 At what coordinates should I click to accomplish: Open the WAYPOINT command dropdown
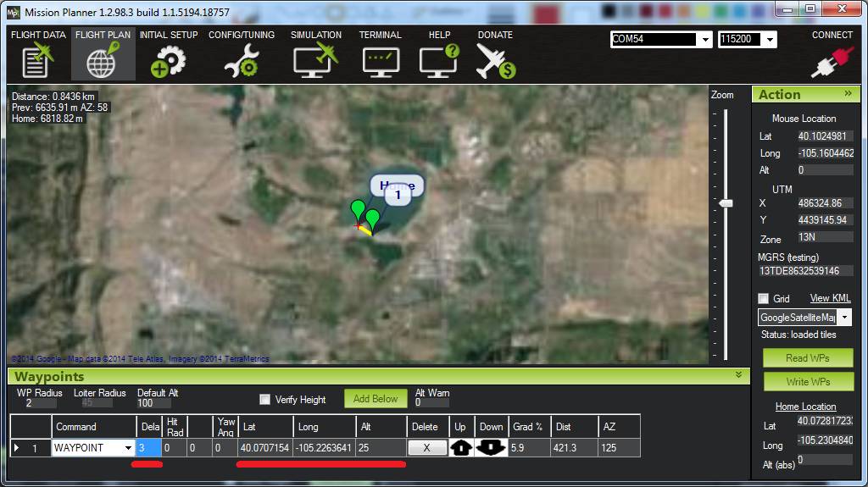tap(128, 448)
